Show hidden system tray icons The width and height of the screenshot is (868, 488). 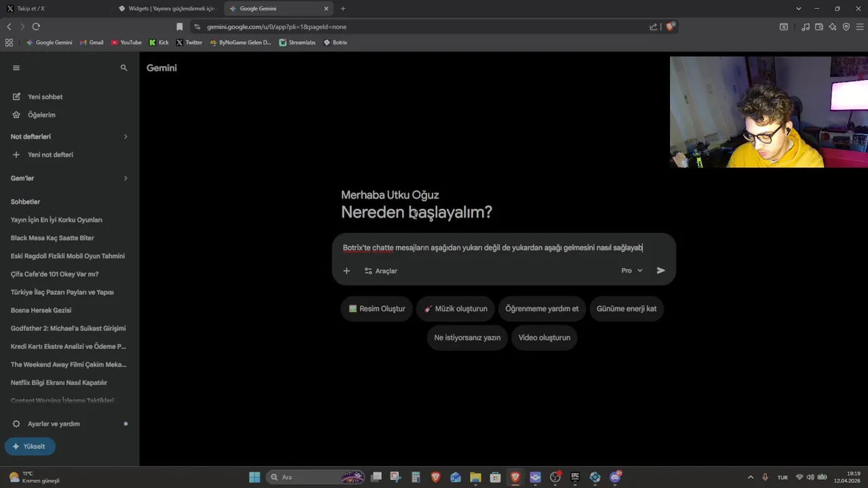tap(750, 477)
